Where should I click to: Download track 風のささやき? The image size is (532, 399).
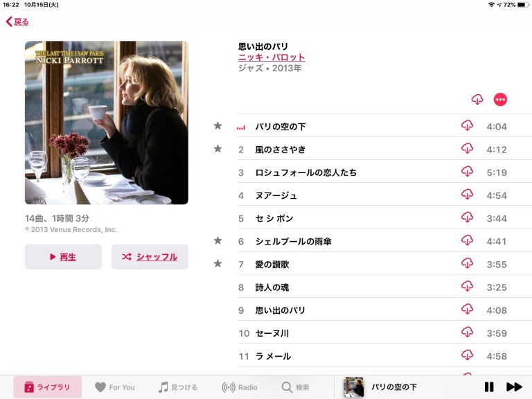467,149
